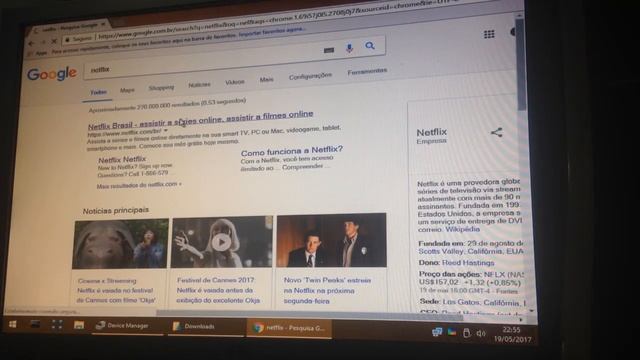640x360 pixels.
Task: Click the Reed Hastings link
Action: (x=468, y=263)
